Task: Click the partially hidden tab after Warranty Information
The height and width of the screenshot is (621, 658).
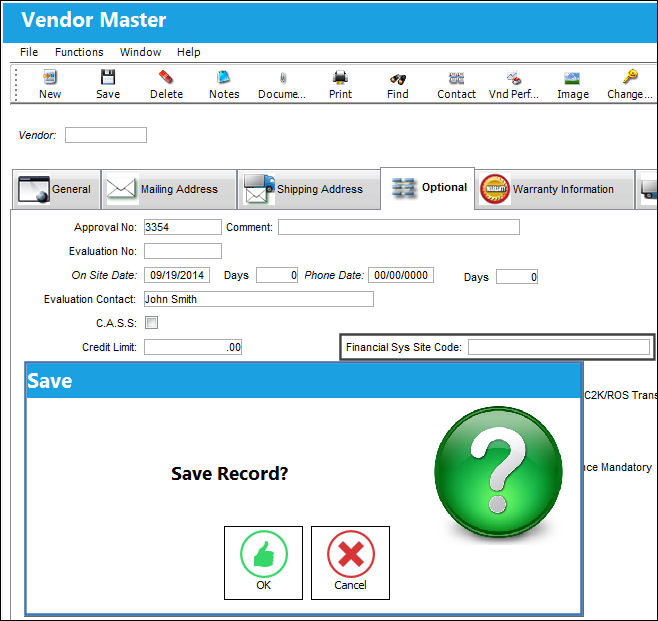Action: pos(647,189)
